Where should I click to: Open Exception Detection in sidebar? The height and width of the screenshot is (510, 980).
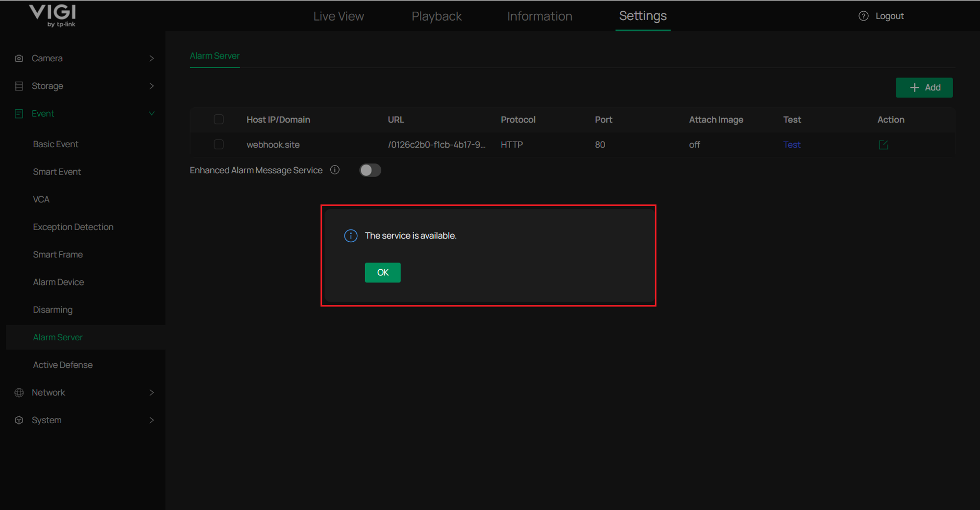[73, 227]
